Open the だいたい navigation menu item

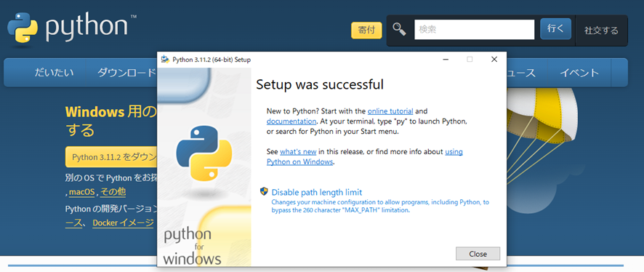(x=55, y=73)
